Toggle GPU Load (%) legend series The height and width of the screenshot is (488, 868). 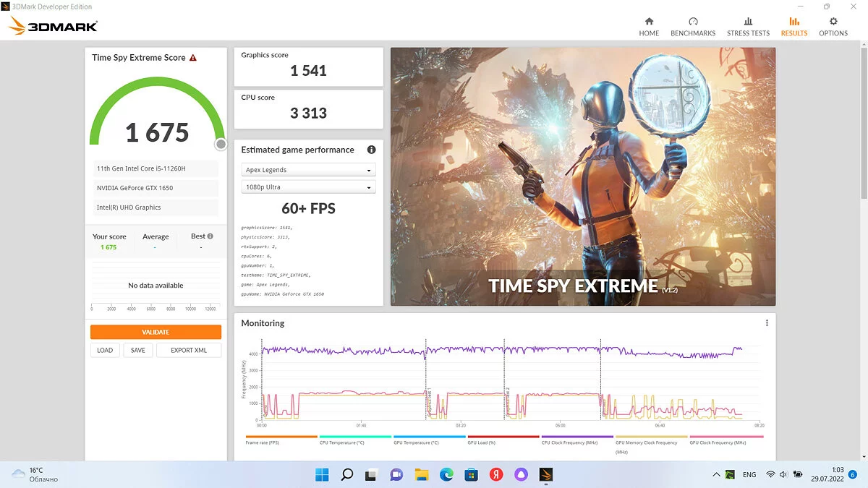[x=503, y=440]
